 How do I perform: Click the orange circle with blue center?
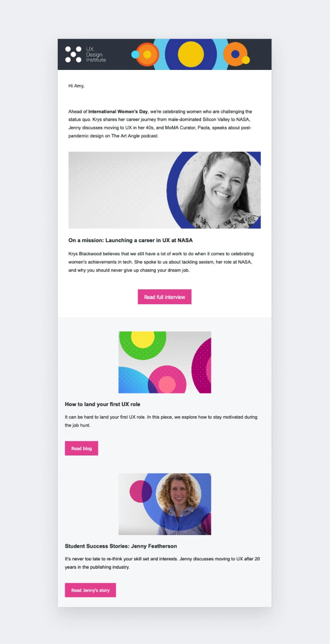pos(235,54)
